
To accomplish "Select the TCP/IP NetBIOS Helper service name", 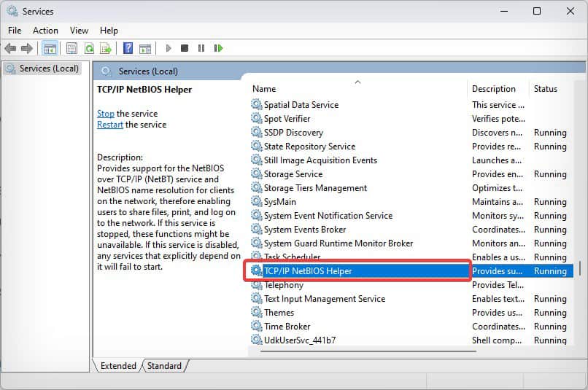I will (308, 271).
